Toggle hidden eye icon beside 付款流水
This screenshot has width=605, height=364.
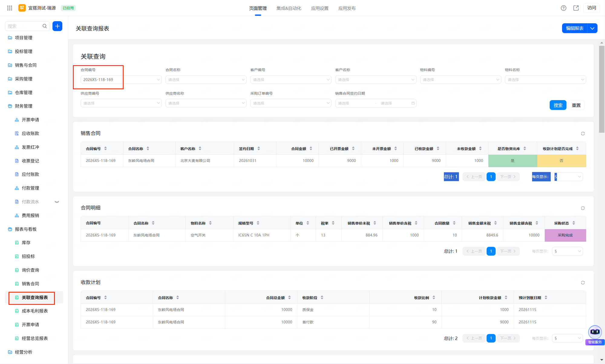57,202
